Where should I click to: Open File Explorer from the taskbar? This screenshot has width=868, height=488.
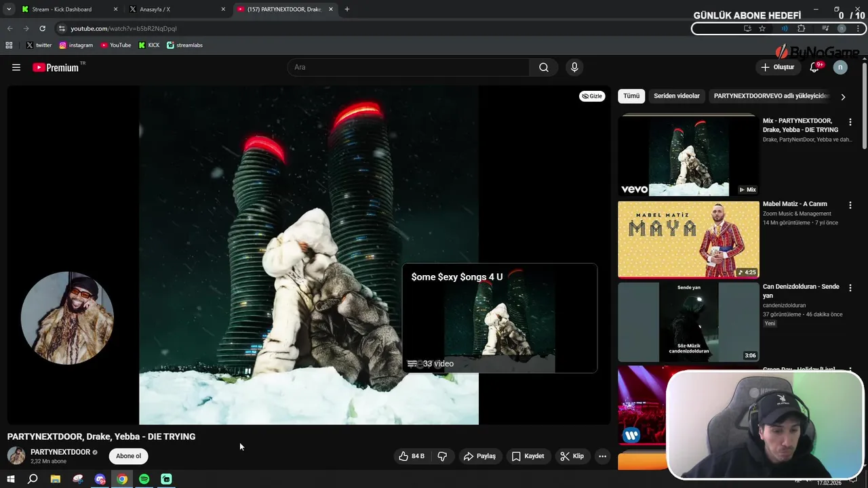tap(56, 479)
